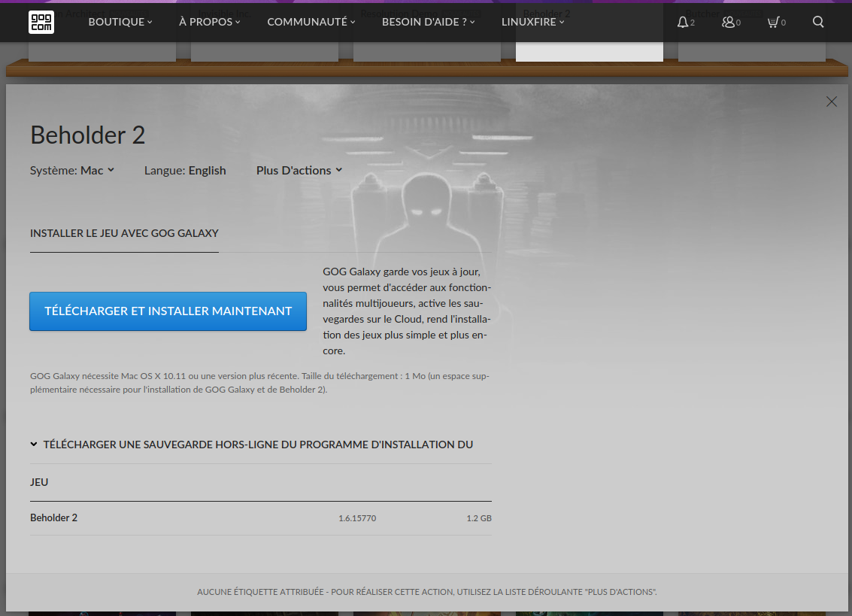Expand the Système: Mac dropdown

[x=72, y=170]
